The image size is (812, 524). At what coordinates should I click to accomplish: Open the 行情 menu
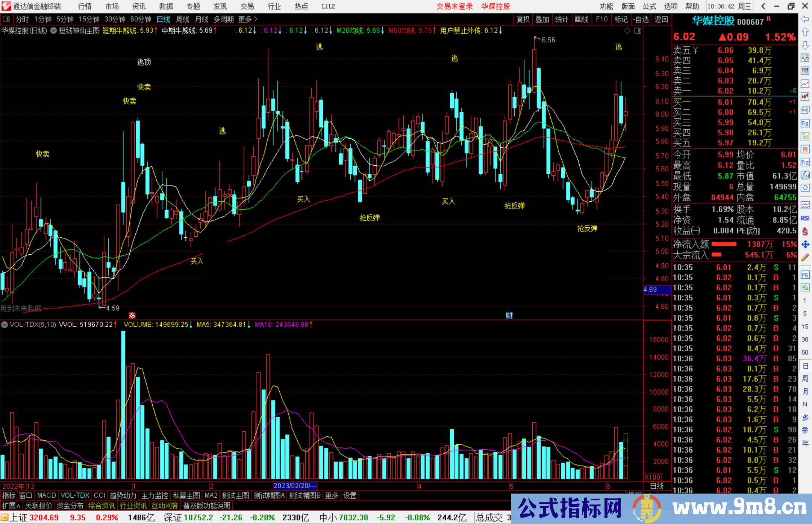tap(85, 6)
